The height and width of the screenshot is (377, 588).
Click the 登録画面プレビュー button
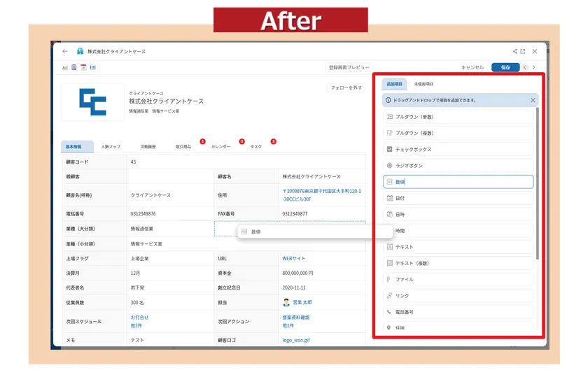pyautogui.click(x=349, y=67)
